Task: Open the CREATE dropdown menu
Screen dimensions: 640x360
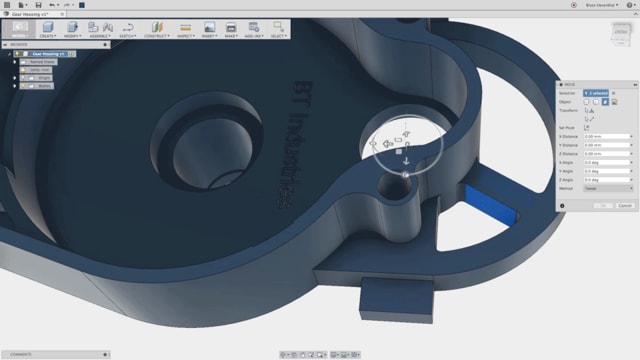Action: pyautogui.click(x=48, y=36)
